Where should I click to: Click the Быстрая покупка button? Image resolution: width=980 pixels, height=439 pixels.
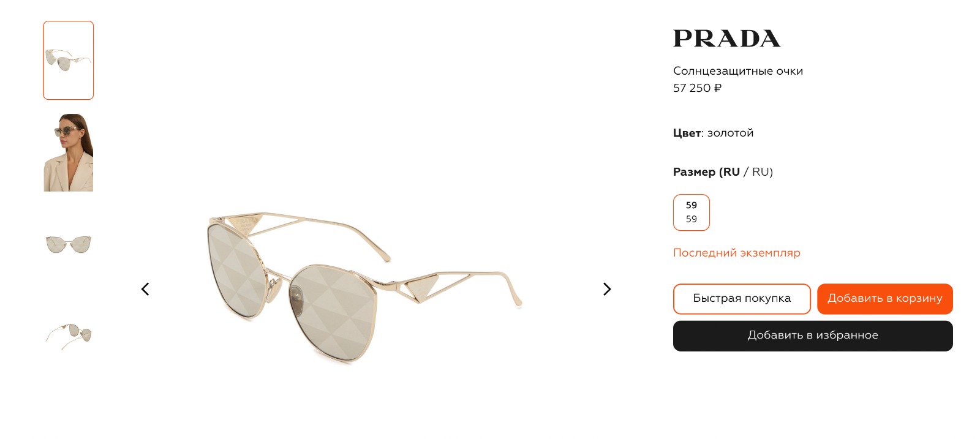742,299
